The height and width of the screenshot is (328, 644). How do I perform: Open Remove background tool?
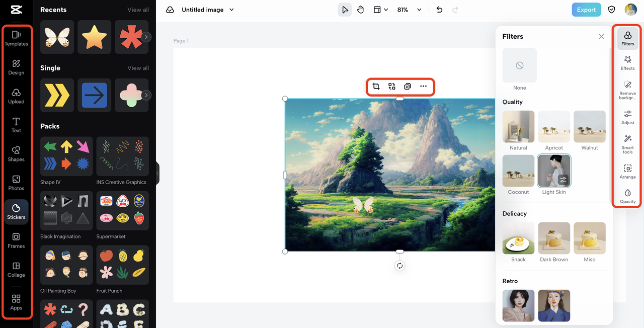point(628,91)
